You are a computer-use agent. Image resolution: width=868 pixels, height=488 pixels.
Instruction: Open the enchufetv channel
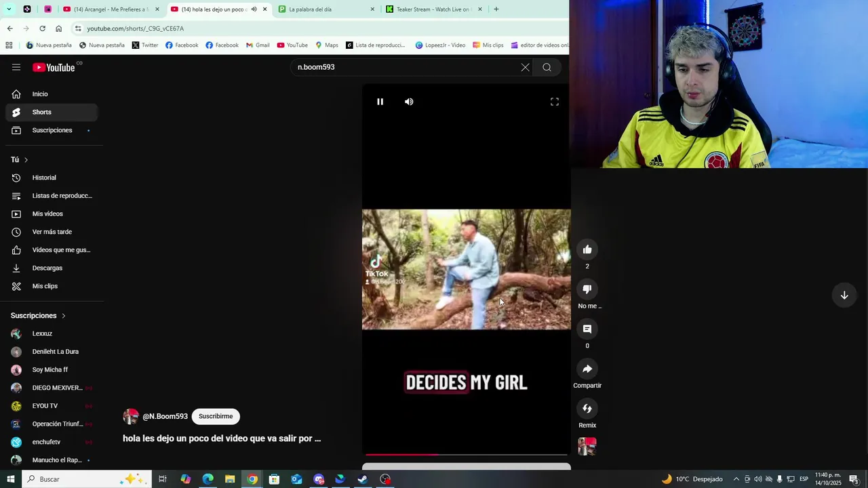point(52,442)
